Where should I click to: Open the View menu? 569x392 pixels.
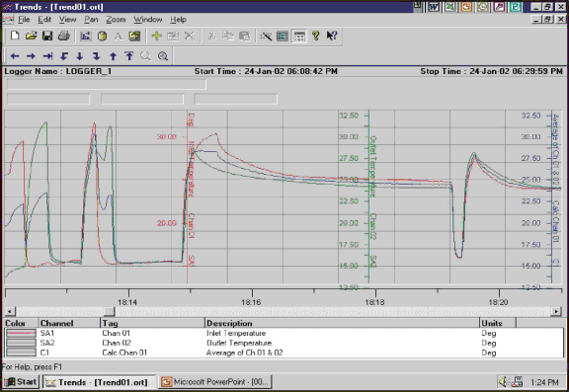(67, 19)
